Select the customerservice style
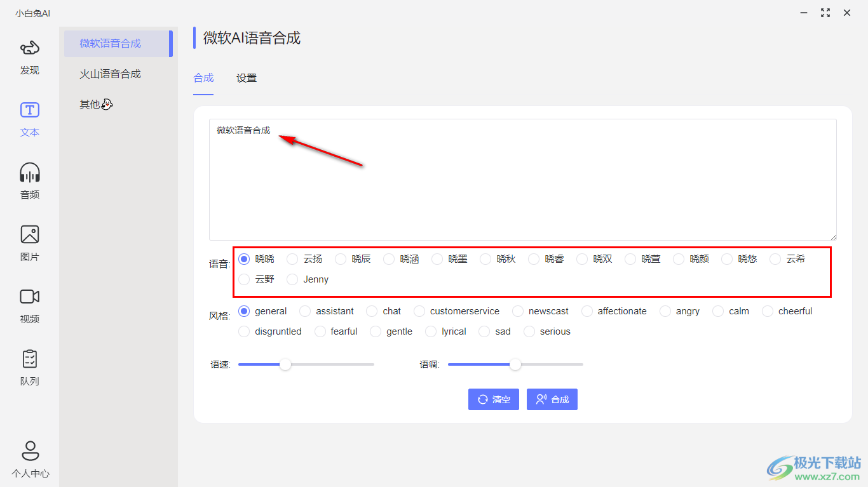The image size is (868, 487). pos(457,311)
